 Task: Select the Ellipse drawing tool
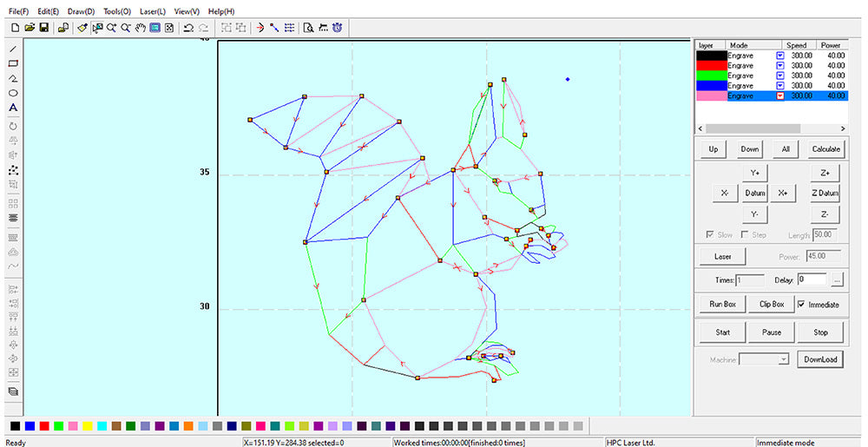pos(13,93)
